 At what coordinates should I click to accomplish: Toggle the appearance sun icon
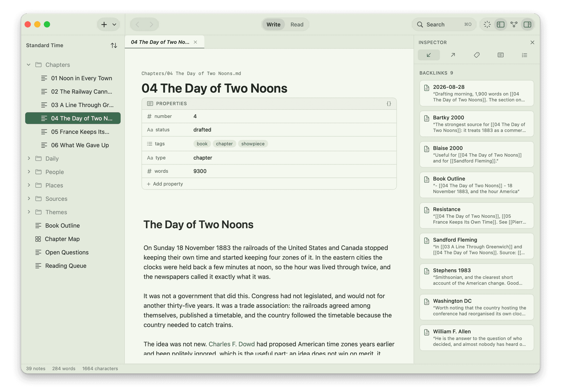pos(487,25)
